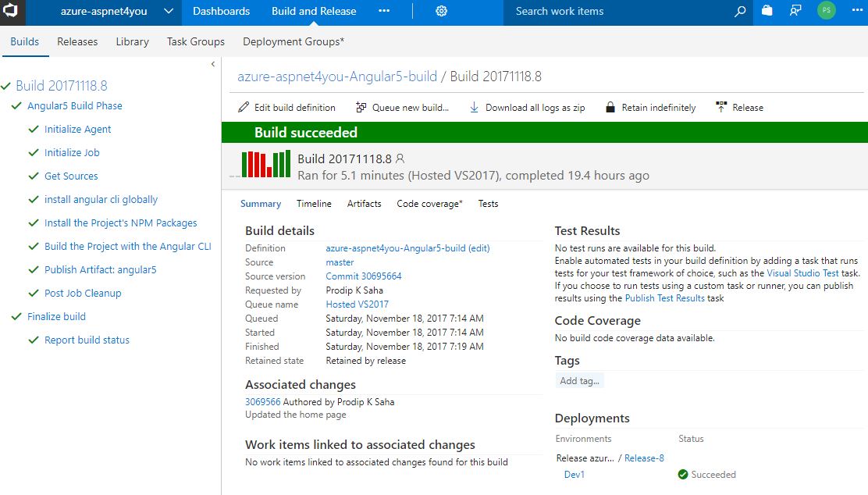
Task: Click the Release toolbar button
Action: click(x=739, y=108)
